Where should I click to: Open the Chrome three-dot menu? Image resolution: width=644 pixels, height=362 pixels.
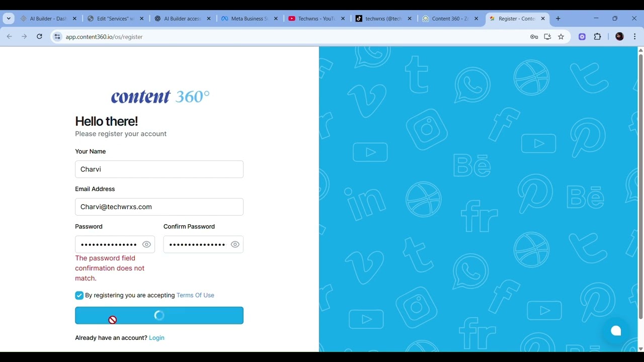[634, 37]
